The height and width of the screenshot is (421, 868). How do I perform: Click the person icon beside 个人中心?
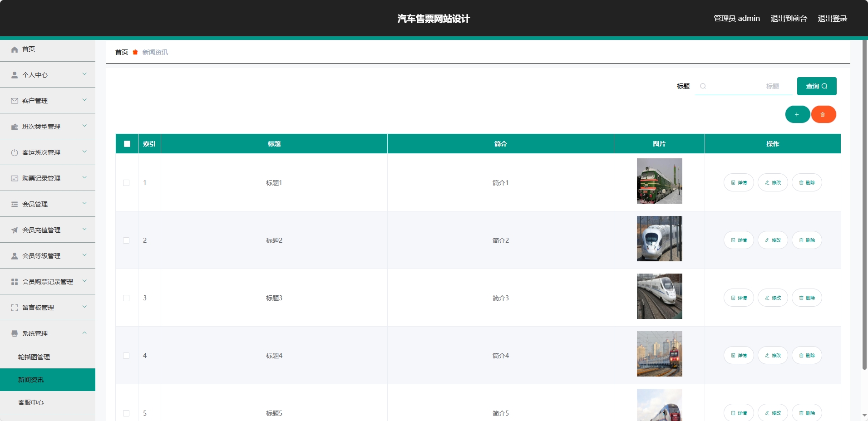click(x=15, y=75)
